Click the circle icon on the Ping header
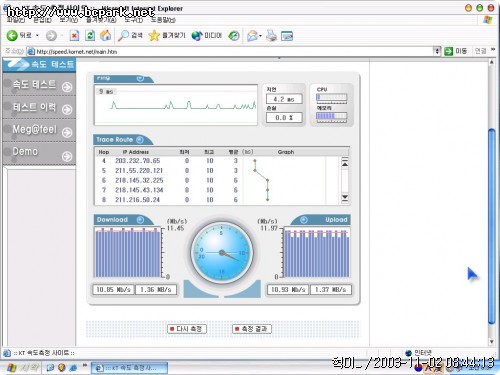The height and width of the screenshot is (375, 500). [140, 78]
